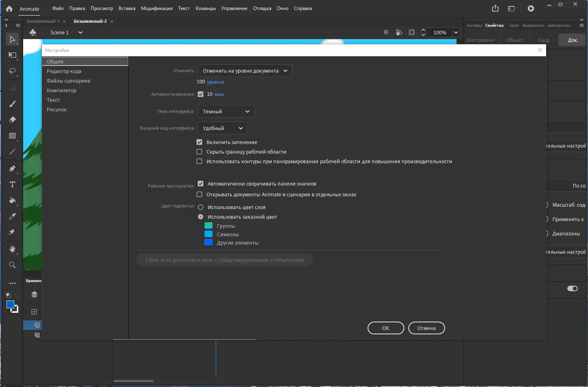This screenshot has height=387, width=588.
Task: Change the 'Символы' highlight color swatch
Action: point(209,234)
